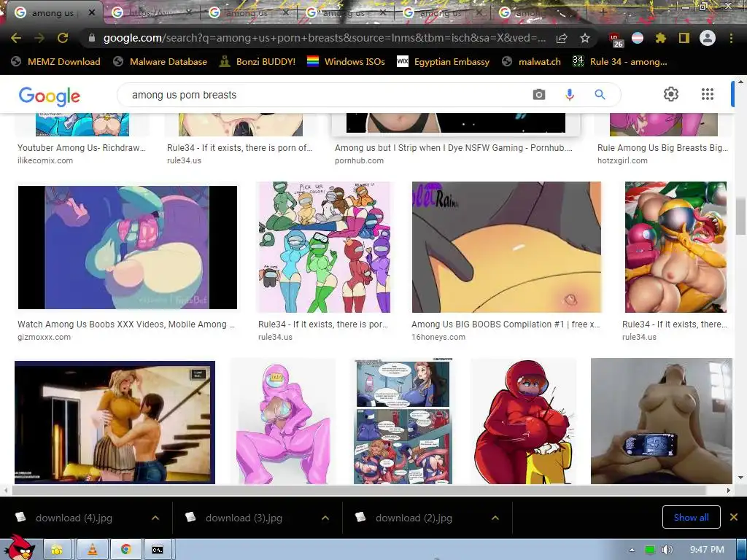
Task: Open the MEMZ Download bookmark
Action: 55,61
